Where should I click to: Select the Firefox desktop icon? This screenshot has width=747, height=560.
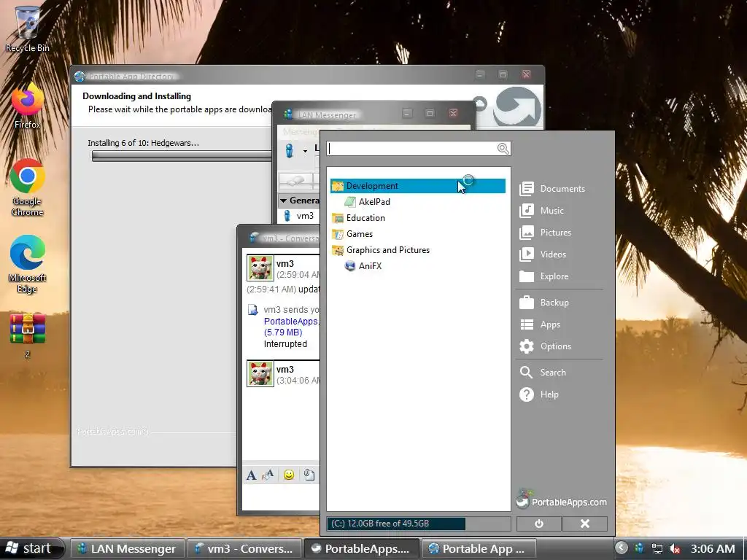click(27, 106)
